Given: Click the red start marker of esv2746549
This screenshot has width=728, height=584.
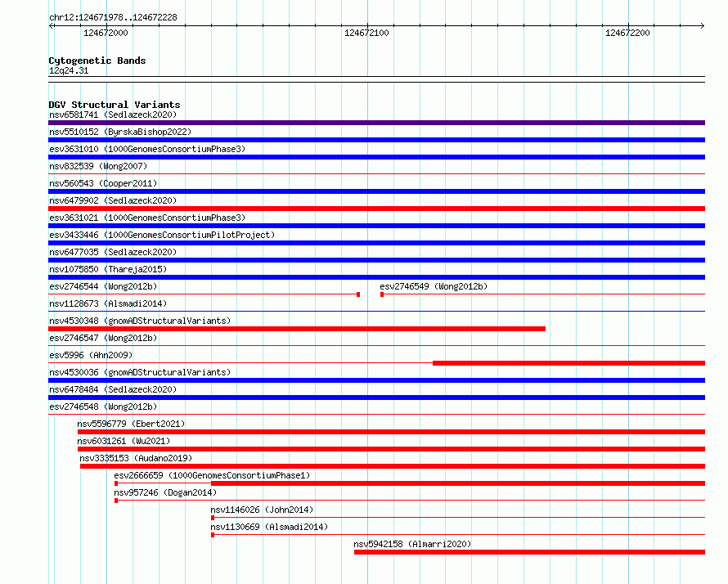Looking at the screenshot, I should tap(382, 294).
